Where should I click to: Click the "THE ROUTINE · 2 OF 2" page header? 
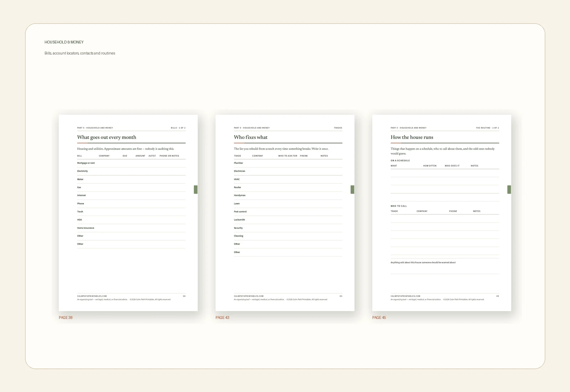pos(487,128)
